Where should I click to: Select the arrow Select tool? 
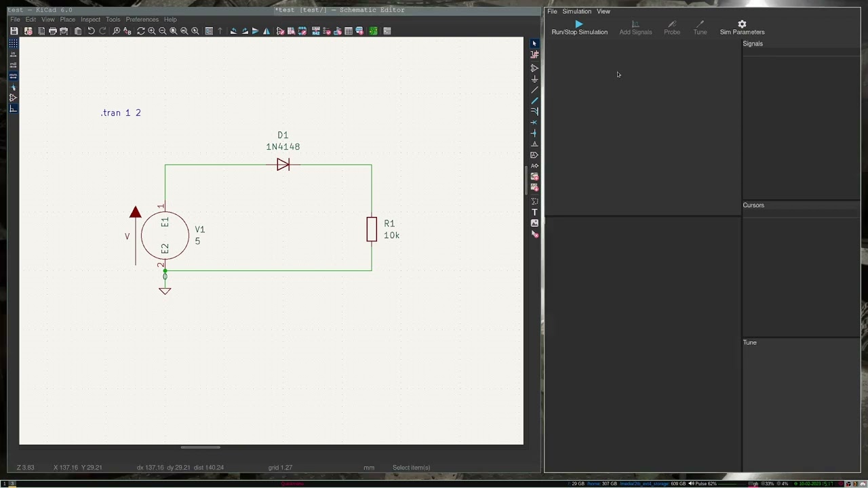(x=534, y=43)
